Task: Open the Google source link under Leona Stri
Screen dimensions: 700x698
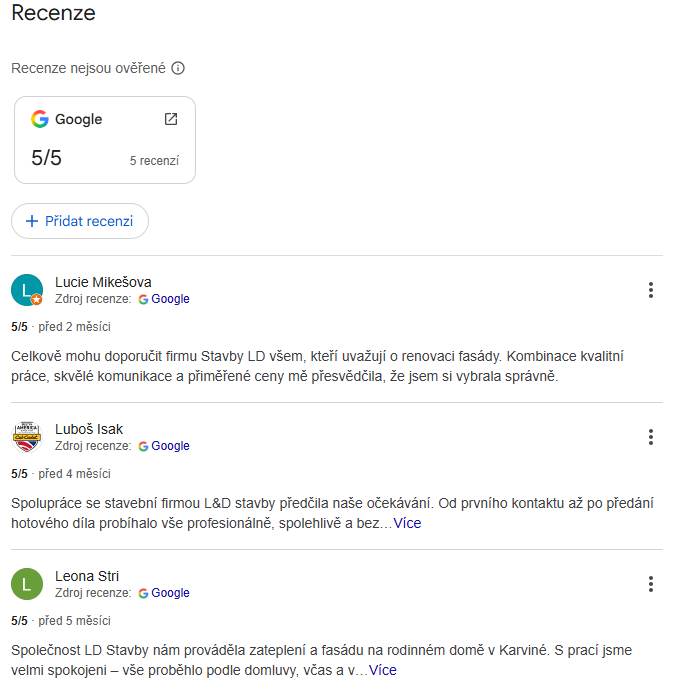Action: click(x=164, y=593)
